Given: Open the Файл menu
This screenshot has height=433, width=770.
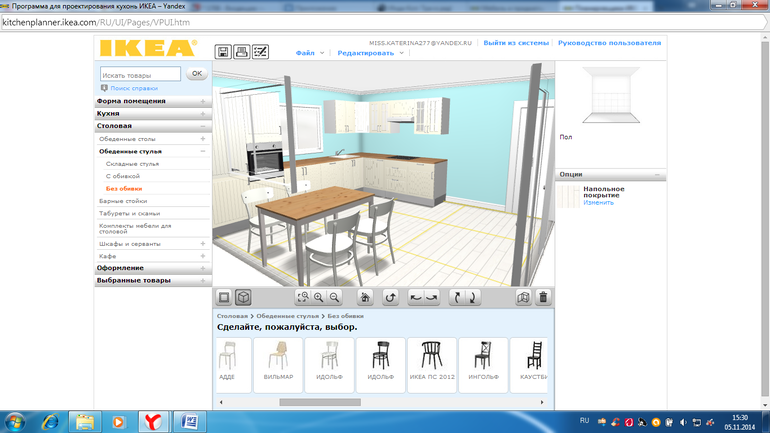Looking at the screenshot, I should pos(308,53).
